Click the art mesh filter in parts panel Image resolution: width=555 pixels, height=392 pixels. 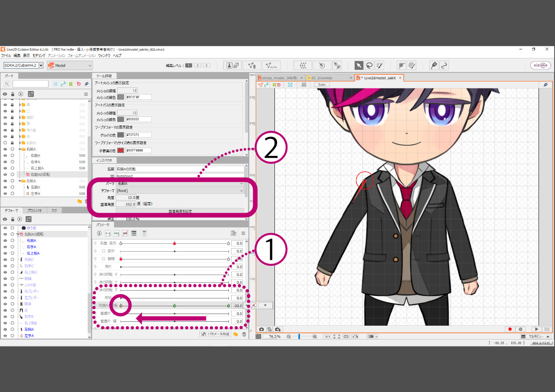[55, 84]
